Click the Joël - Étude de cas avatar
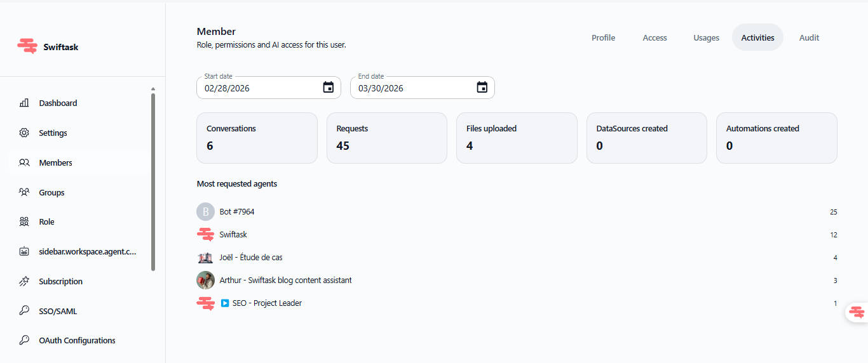 (x=205, y=258)
